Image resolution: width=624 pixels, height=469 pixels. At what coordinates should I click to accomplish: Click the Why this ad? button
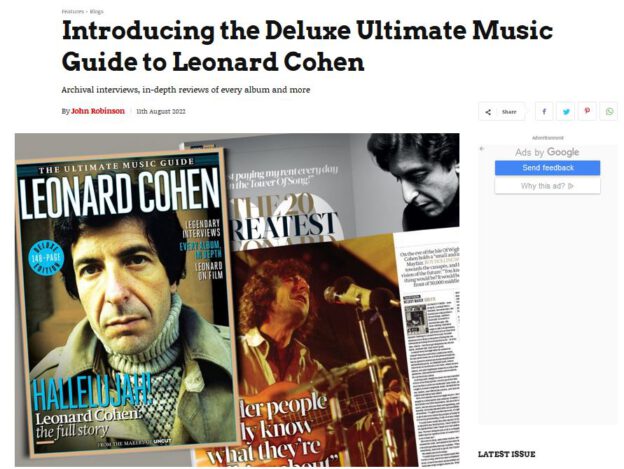(x=548, y=186)
